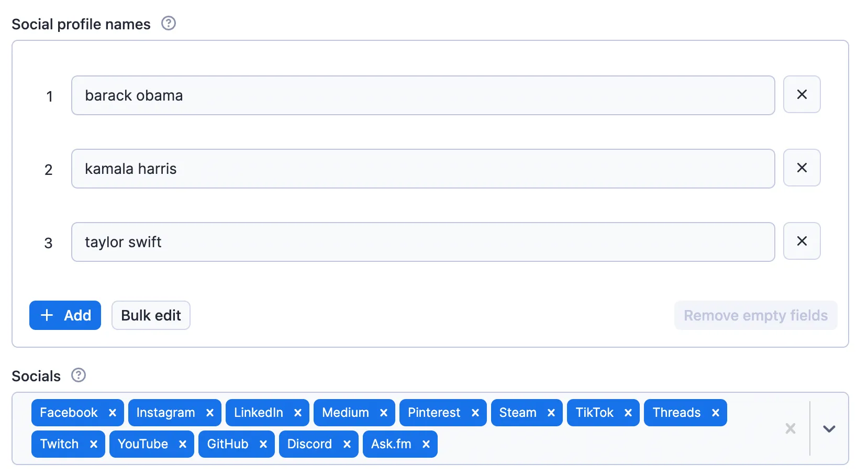The image size is (868, 475).
Task: Select the Instagram tag label
Action: click(165, 413)
